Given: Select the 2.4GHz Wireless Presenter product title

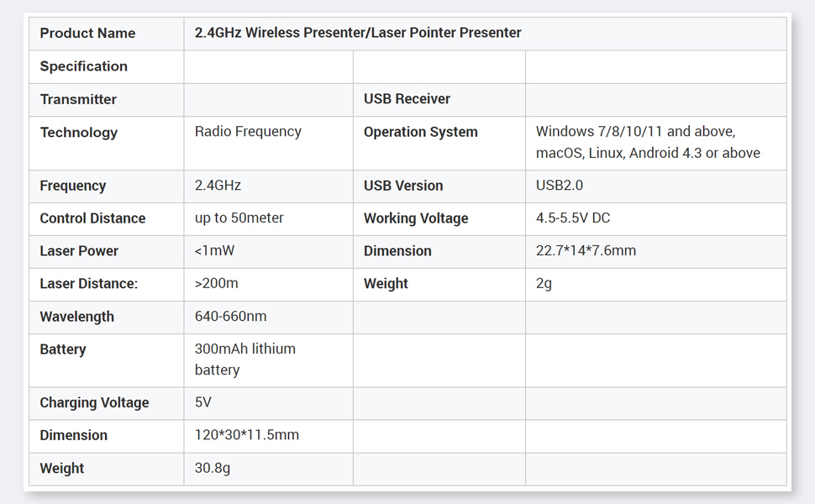Looking at the screenshot, I should [x=358, y=34].
